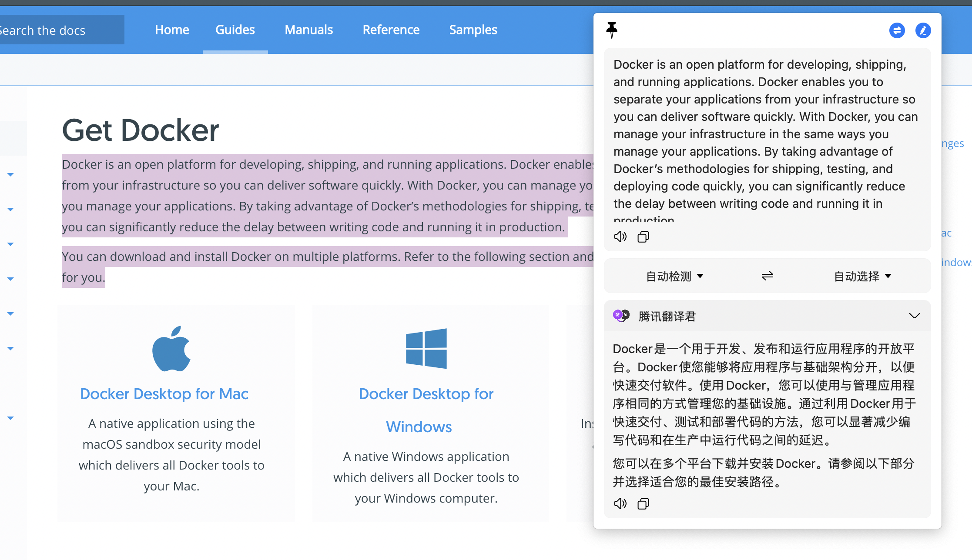Open the Reference tab

[x=391, y=30]
